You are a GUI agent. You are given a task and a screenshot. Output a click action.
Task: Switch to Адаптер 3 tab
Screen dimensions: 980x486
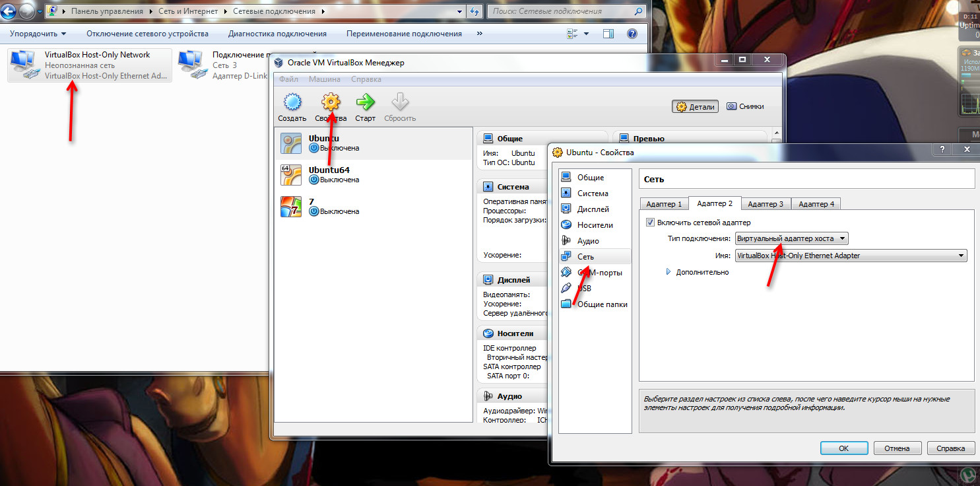click(766, 204)
